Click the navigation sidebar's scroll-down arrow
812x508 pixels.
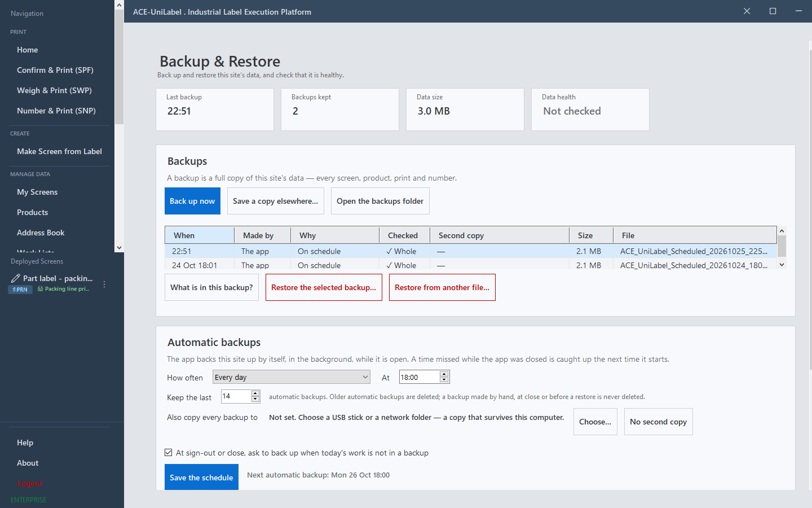pos(119,247)
